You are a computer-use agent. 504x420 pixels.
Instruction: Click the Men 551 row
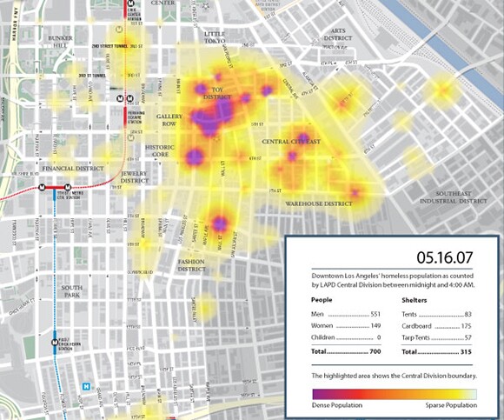346,314
